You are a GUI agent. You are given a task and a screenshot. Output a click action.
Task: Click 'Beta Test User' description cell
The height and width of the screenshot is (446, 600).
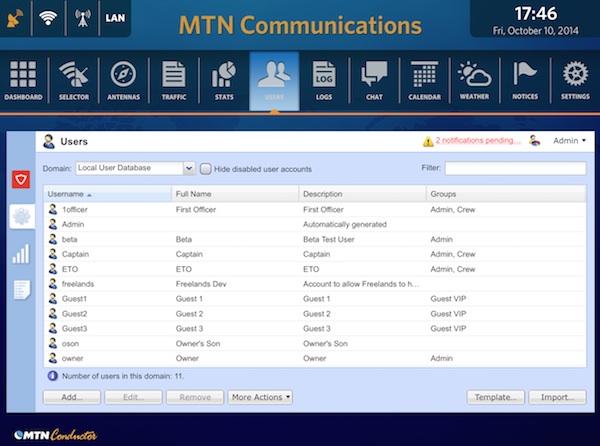click(329, 239)
